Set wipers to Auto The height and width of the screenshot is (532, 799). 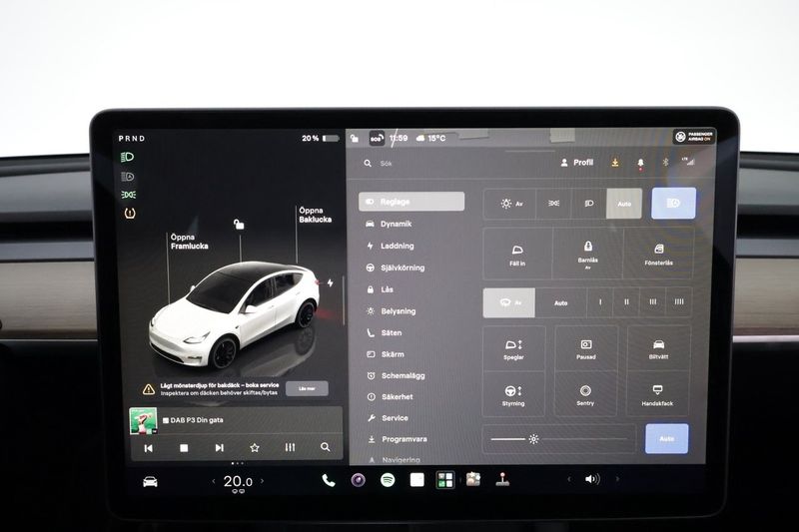(x=561, y=302)
